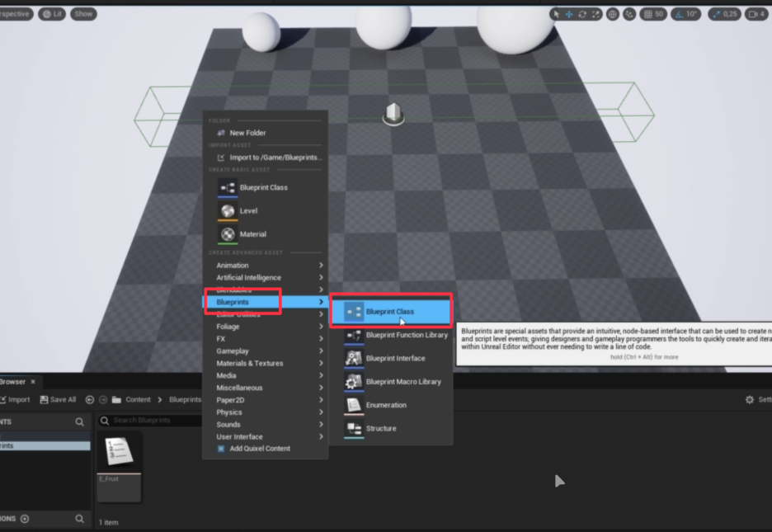Open scale snap 0,25 dropdown
Image resolution: width=772 pixels, height=532 pixels.
point(731,14)
